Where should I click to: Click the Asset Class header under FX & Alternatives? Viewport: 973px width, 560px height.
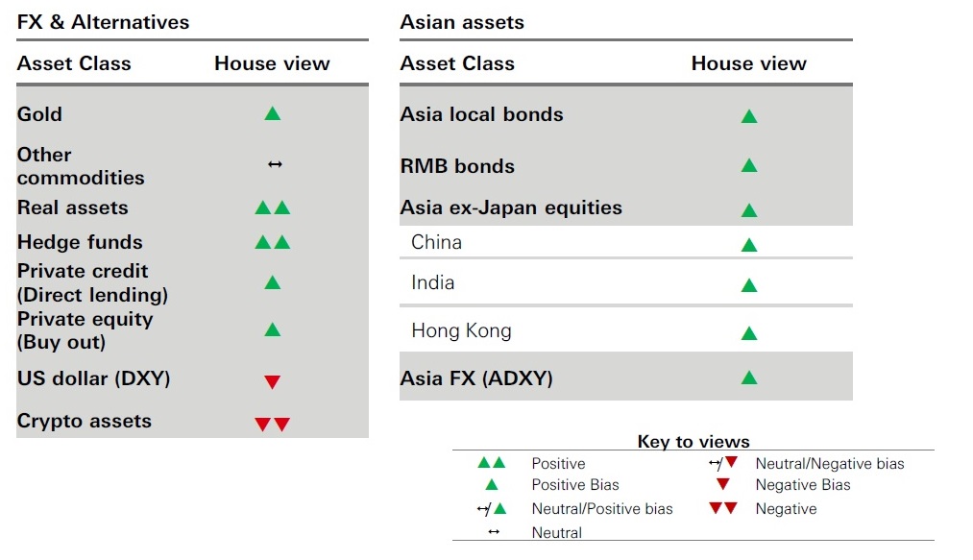tap(74, 63)
